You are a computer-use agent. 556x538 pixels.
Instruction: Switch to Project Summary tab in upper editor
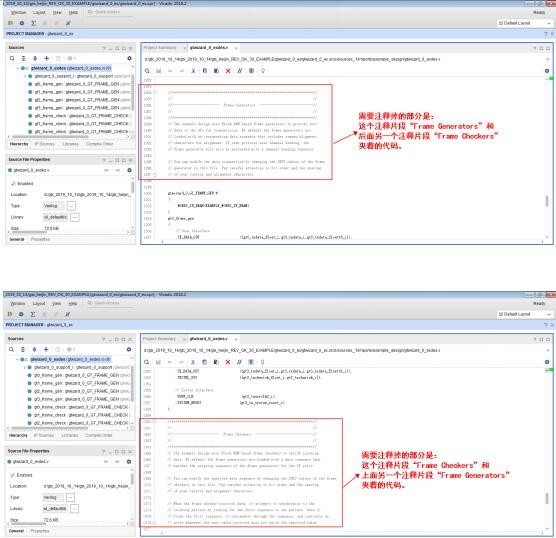coord(160,48)
